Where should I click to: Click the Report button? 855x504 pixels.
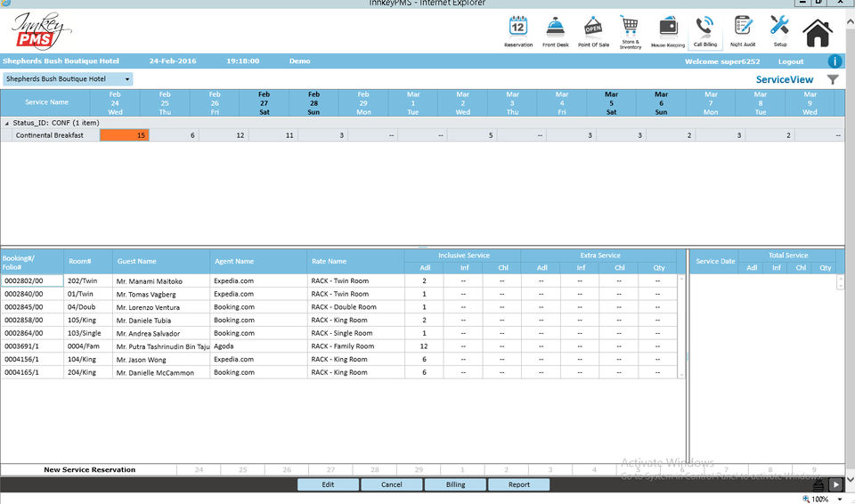518,484
